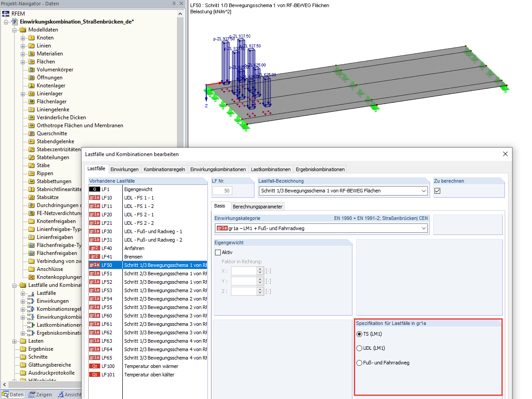Image resolution: width=532 pixels, height=399 pixels.
Task: Expand the Lasten folder
Action: point(15,341)
